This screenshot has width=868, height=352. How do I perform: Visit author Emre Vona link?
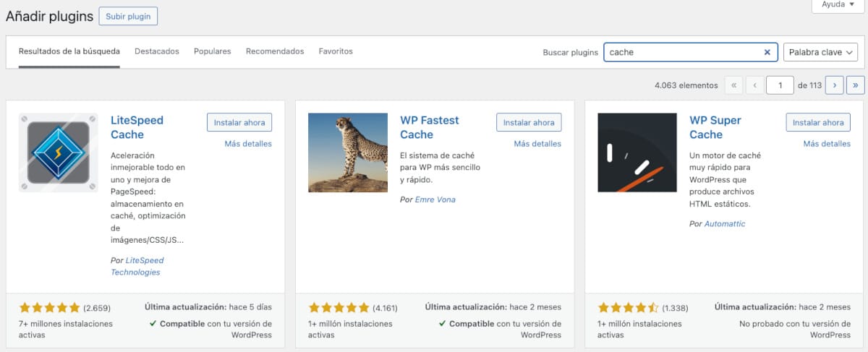(435, 199)
